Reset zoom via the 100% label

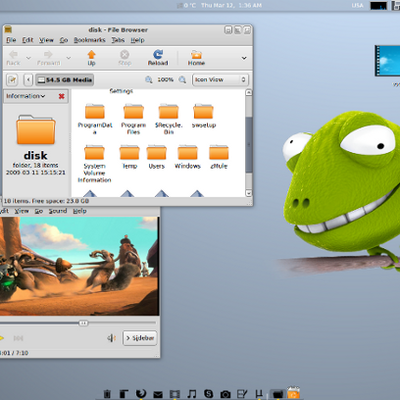pos(165,79)
